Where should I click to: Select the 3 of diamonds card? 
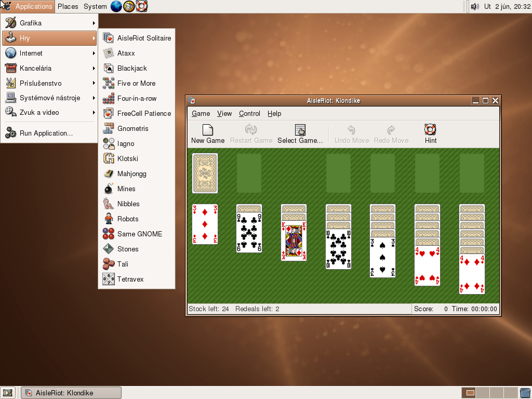click(x=205, y=224)
